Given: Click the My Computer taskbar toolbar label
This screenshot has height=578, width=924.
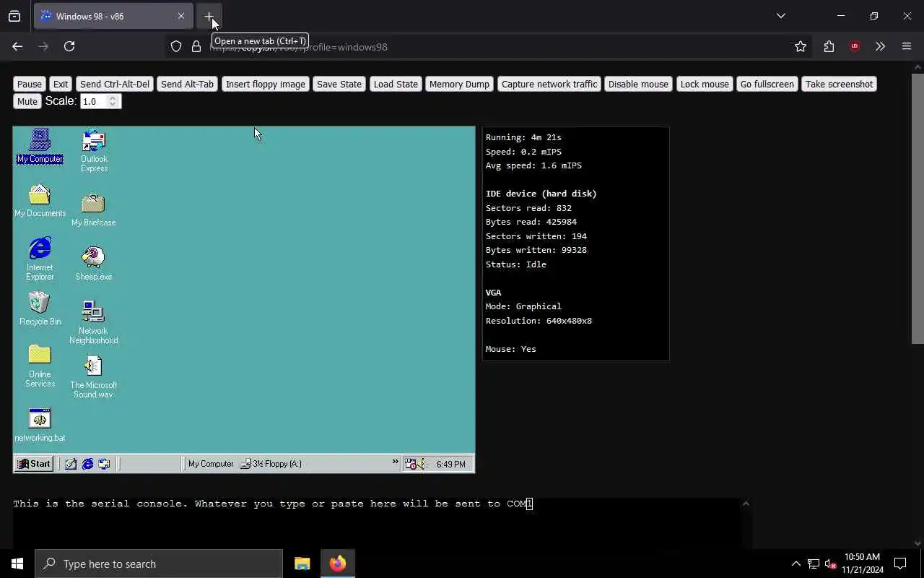Looking at the screenshot, I should [x=211, y=464].
